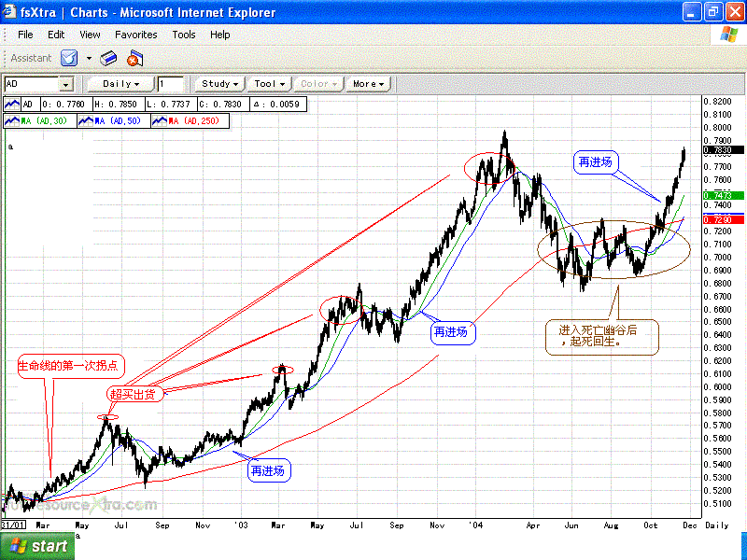This screenshot has width=747, height=560.
Task: Click the delta value 0.0059
Action: 285,105
